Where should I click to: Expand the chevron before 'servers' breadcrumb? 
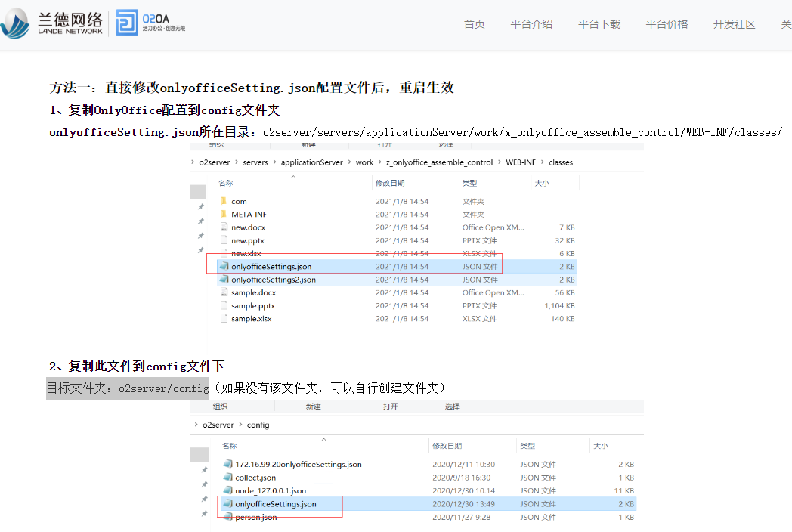[x=237, y=162]
